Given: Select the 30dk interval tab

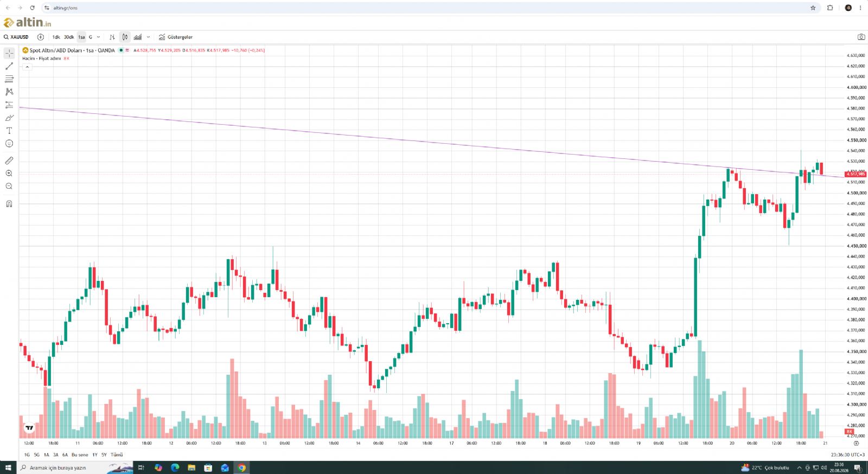Looking at the screenshot, I should pyautogui.click(x=69, y=37).
